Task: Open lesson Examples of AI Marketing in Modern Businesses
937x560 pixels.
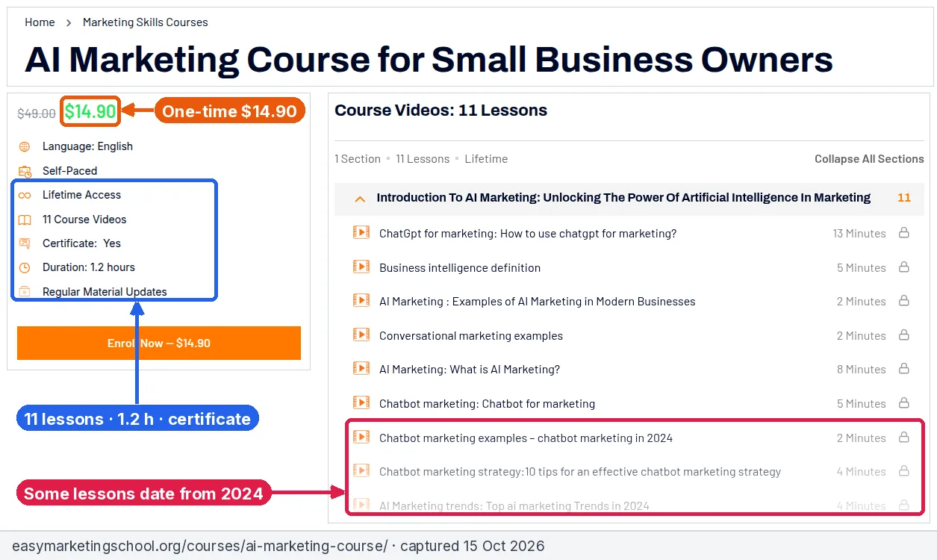Action: tap(538, 302)
